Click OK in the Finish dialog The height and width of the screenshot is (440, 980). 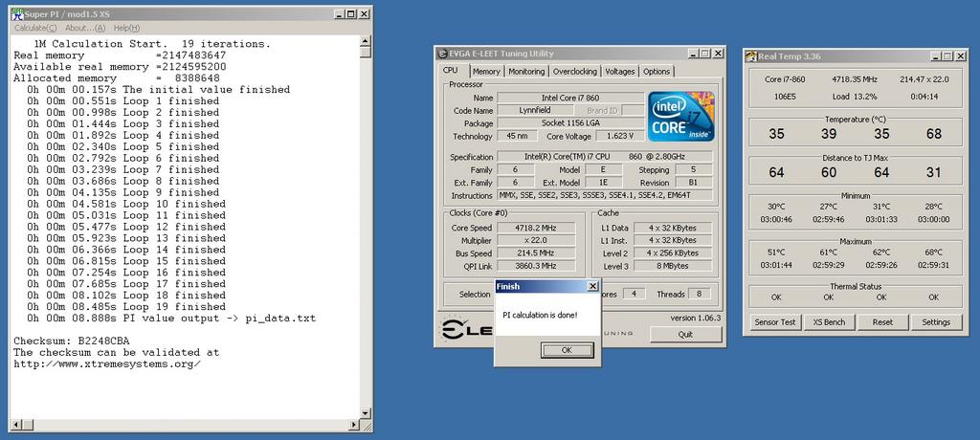click(x=567, y=350)
